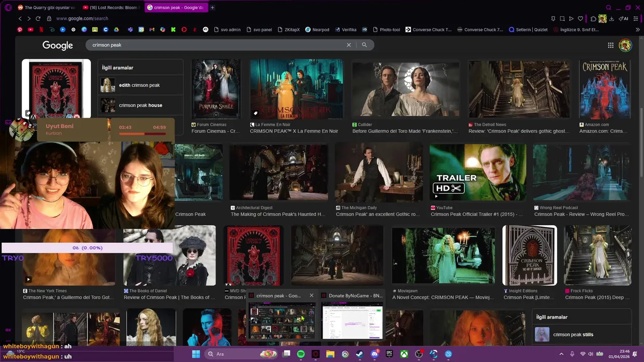
Task: Open the taskbar volume control
Action: tap(591, 354)
